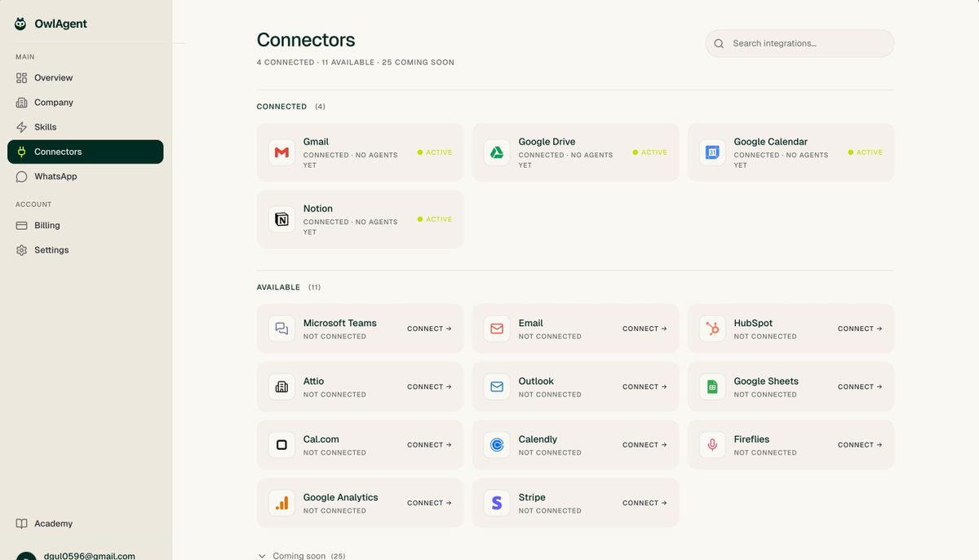Viewport: 979px width, 560px height.
Task: Click the Fireflies microphone icon
Action: click(x=712, y=445)
